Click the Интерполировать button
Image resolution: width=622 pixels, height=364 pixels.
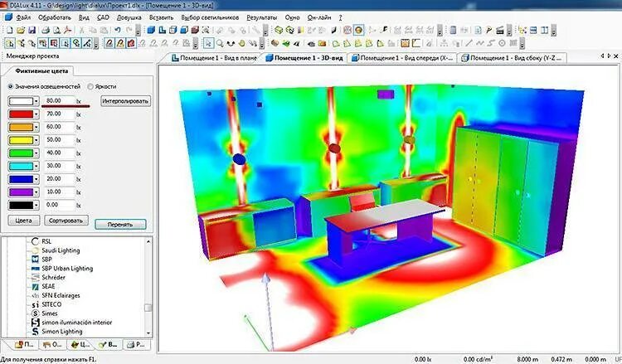pos(125,101)
